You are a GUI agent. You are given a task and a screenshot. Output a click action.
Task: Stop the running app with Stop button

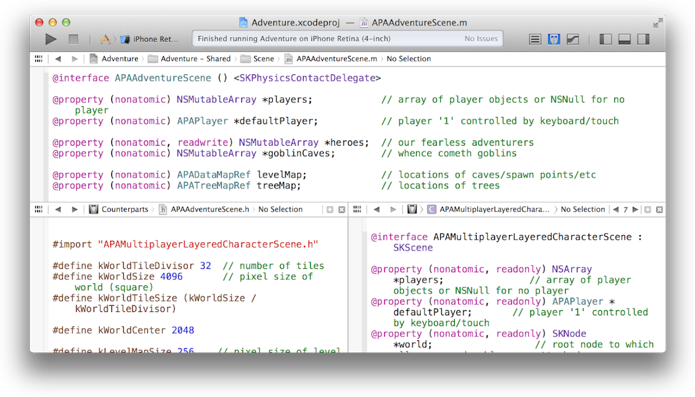pyautogui.click(x=73, y=39)
